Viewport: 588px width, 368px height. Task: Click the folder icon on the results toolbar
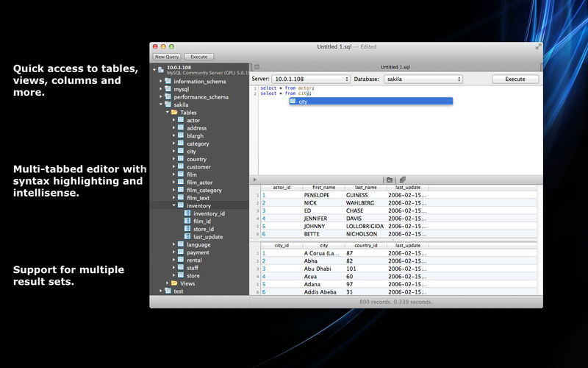coord(390,180)
